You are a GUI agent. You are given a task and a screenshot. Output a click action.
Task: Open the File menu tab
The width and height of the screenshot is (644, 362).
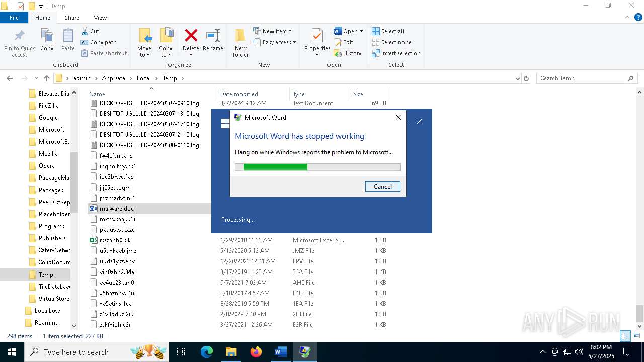[x=14, y=18]
